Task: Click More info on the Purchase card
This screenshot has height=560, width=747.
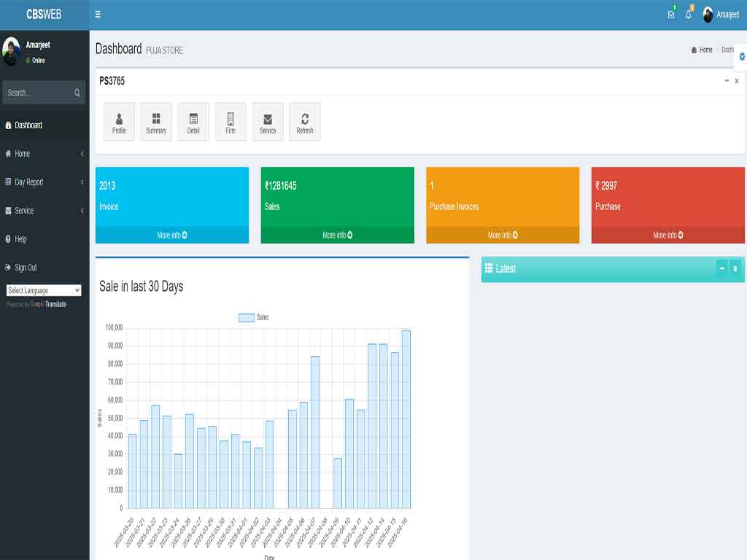Action: 667,236
